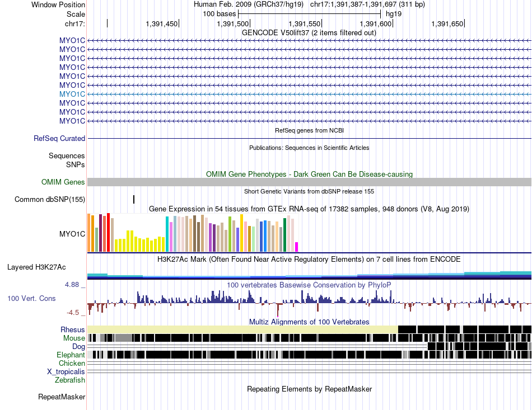Select the Common dbSNP(155) track label

[49, 199]
